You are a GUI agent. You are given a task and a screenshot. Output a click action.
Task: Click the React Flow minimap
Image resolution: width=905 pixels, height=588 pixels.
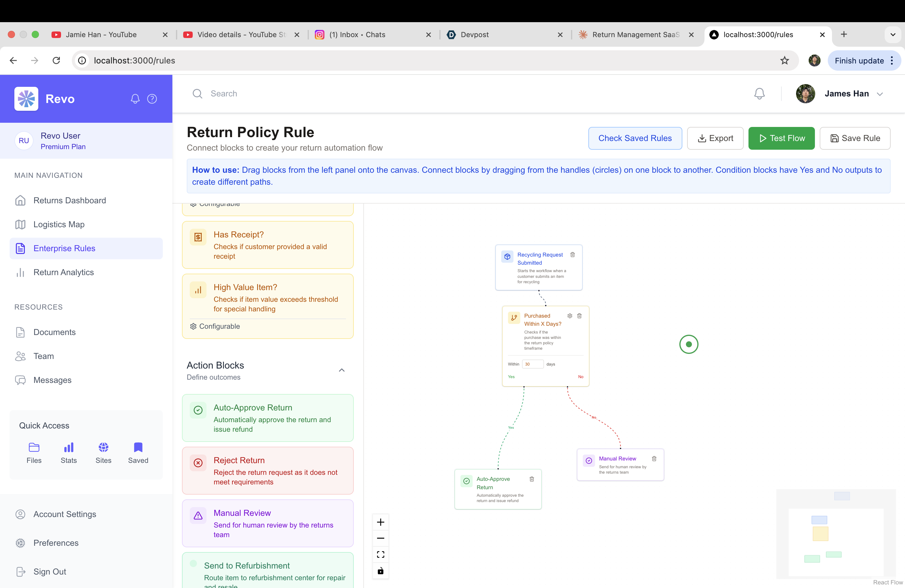click(x=836, y=534)
